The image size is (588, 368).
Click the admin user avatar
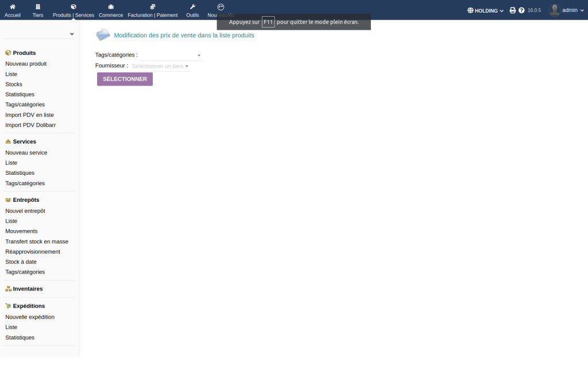click(554, 10)
